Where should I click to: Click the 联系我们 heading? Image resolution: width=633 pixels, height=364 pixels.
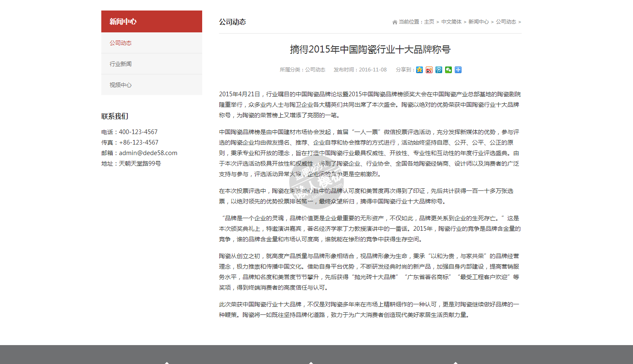pyautogui.click(x=115, y=116)
